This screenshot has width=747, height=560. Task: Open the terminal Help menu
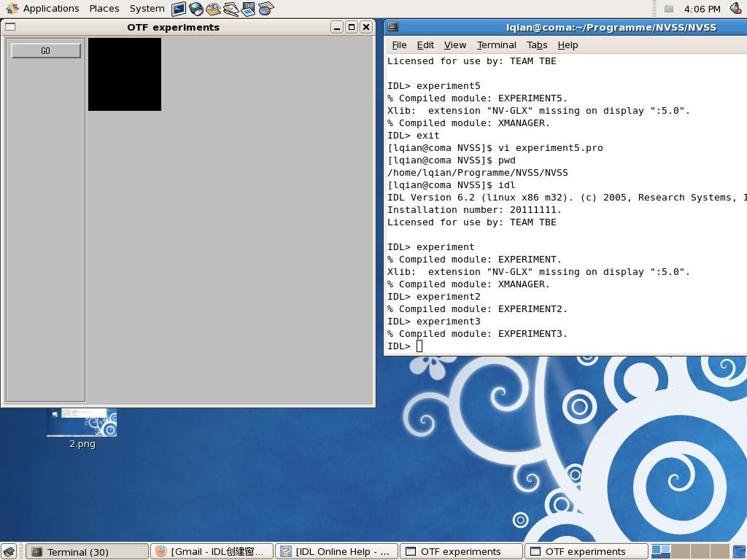point(568,45)
